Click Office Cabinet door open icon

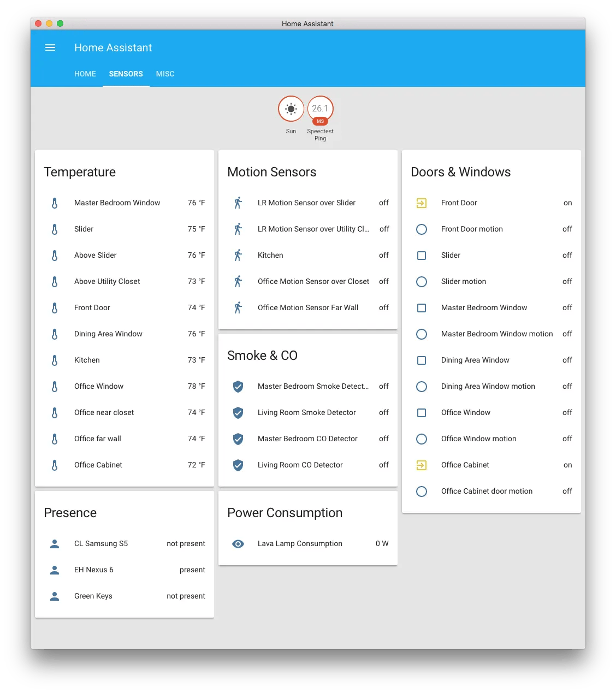click(422, 465)
